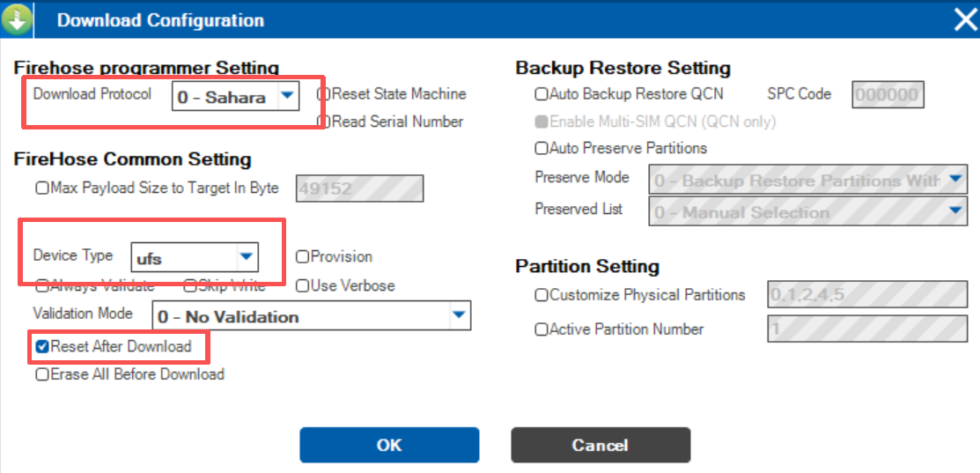Screen dimensions: 980x473
Task: Click the SPC Code field
Action: pyautogui.click(x=888, y=94)
